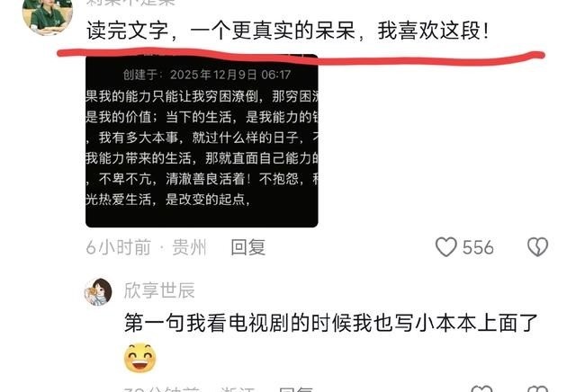
Task: Tap the broken-heart dislike icon beside 556
Action: (537, 246)
